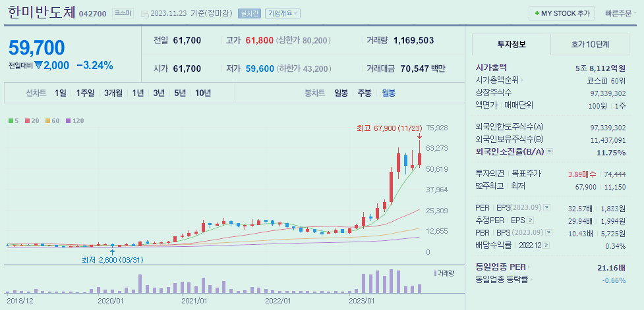Click the 동일업종 PER value 21.16배
This screenshot has width=644, height=310.
(x=611, y=268)
